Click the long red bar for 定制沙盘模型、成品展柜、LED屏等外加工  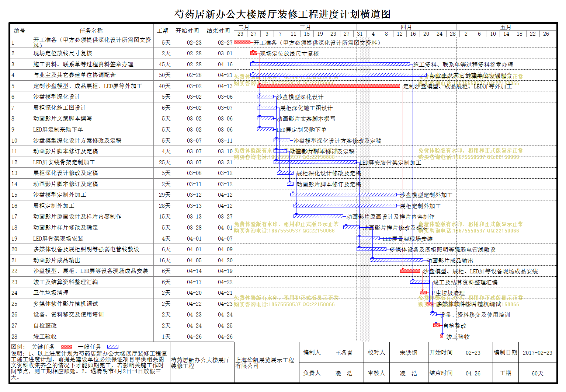329,86
